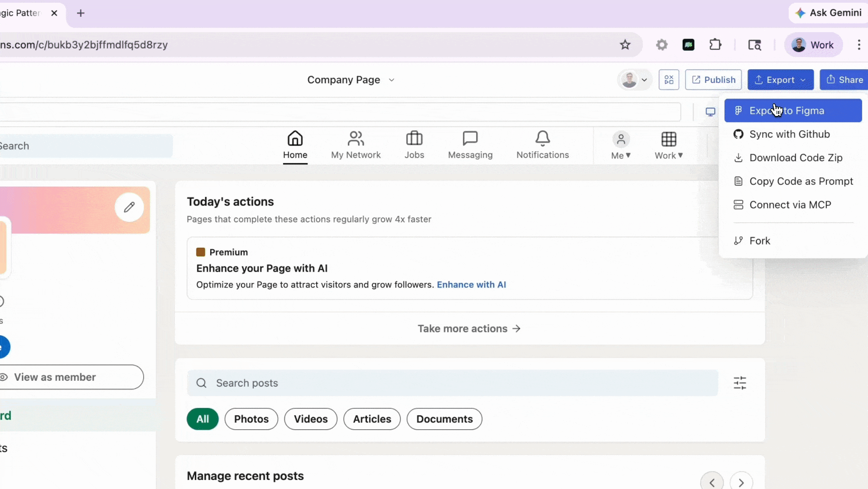Expand the Work apps grid menu
868x489 pixels.
point(668,145)
